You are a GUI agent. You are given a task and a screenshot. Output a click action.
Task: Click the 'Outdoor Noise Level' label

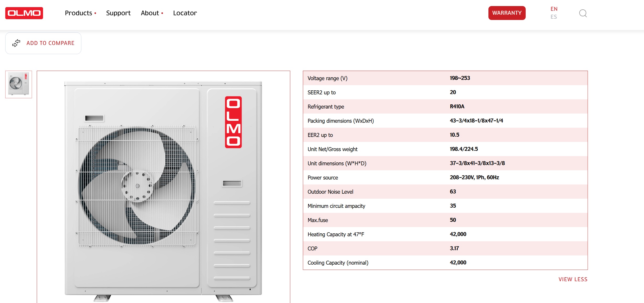click(x=330, y=192)
